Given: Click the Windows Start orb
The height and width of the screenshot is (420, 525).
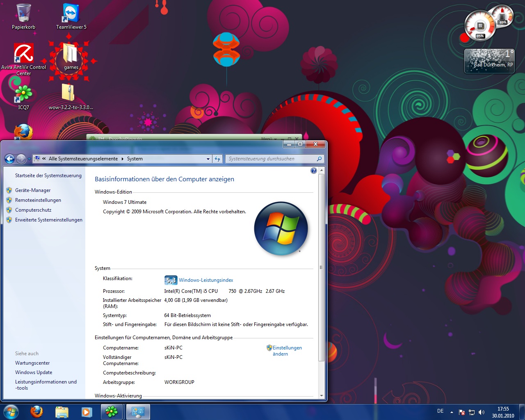Looking at the screenshot, I should (11, 412).
